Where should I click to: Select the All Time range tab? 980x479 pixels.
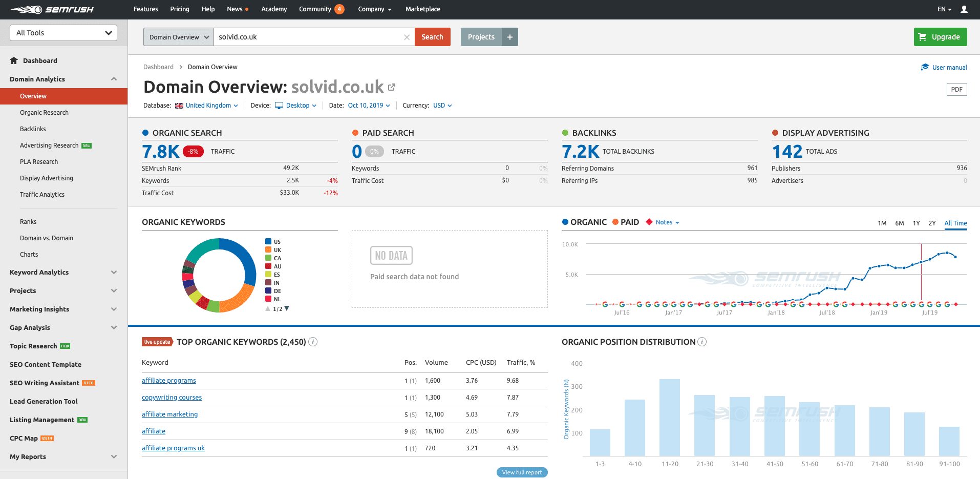coord(956,223)
